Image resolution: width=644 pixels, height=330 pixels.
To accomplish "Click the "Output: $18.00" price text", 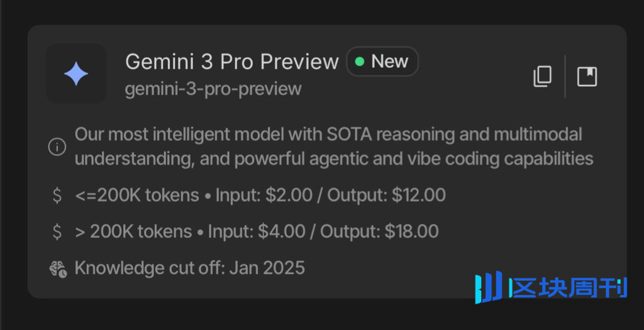I will click(x=379, y=231).
